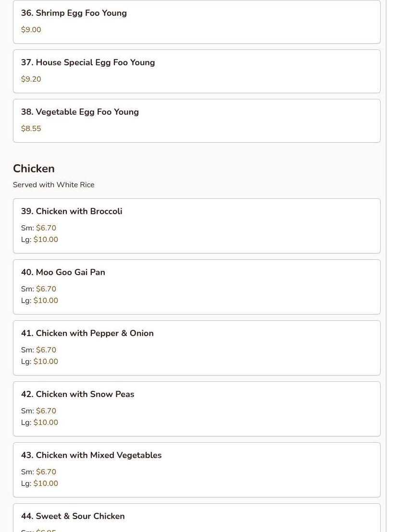Pick large size Chicken with Pepper & Onion
This screenshot has height=532, width=396.
tap(45, 362)
